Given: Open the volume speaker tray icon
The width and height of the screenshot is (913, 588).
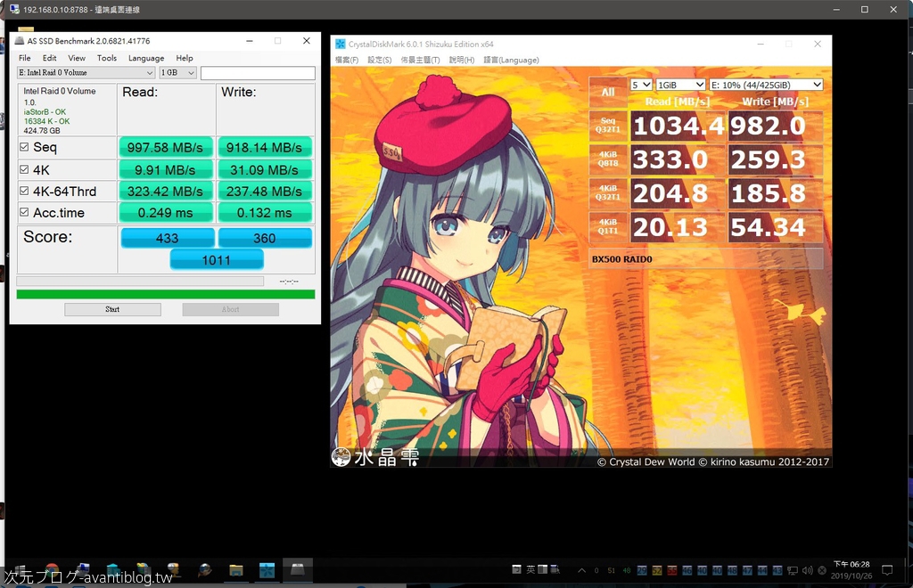Looking at the screenshot, I should click(x=807, y=570).
